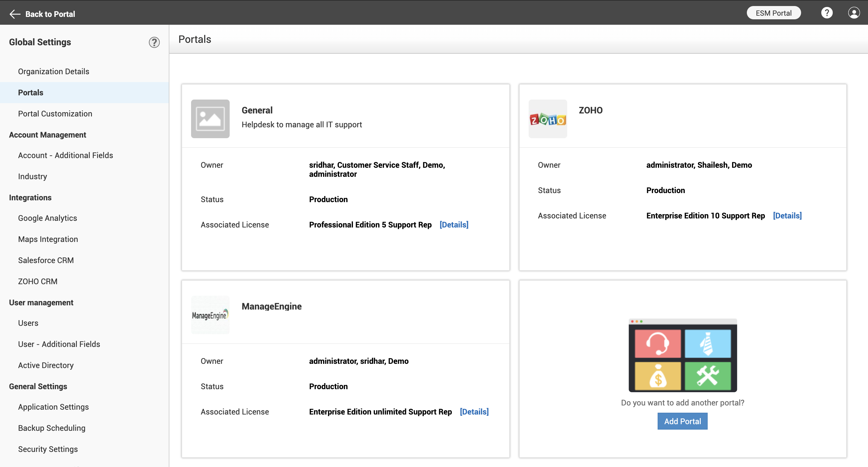Expand Account Management section in sidebar
This screenshot has height=467, width=868.
coord(47,135)
